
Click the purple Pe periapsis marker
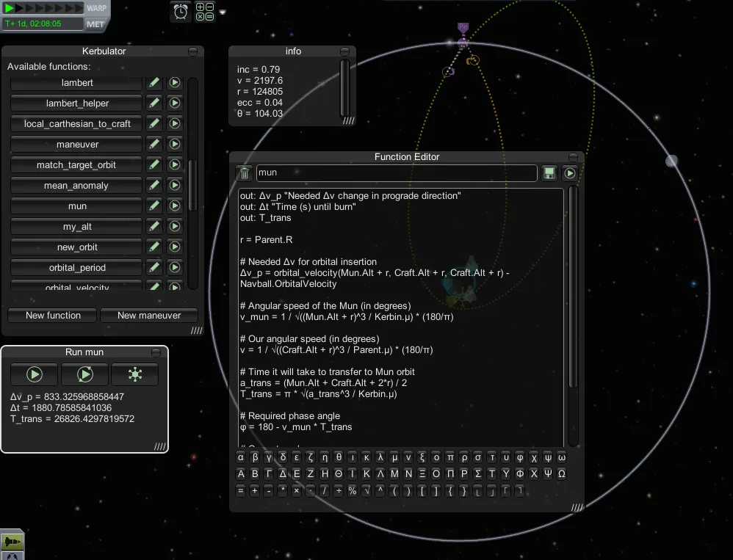click(463, 27)
